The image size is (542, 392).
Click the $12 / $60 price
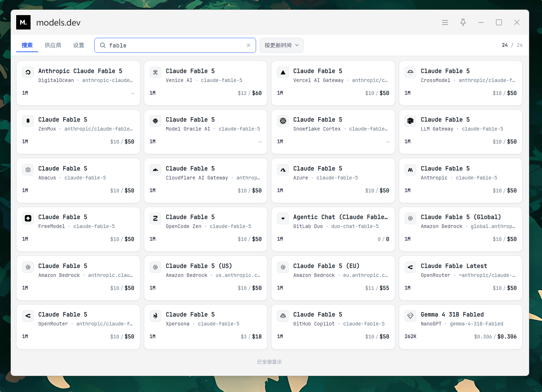250,93
